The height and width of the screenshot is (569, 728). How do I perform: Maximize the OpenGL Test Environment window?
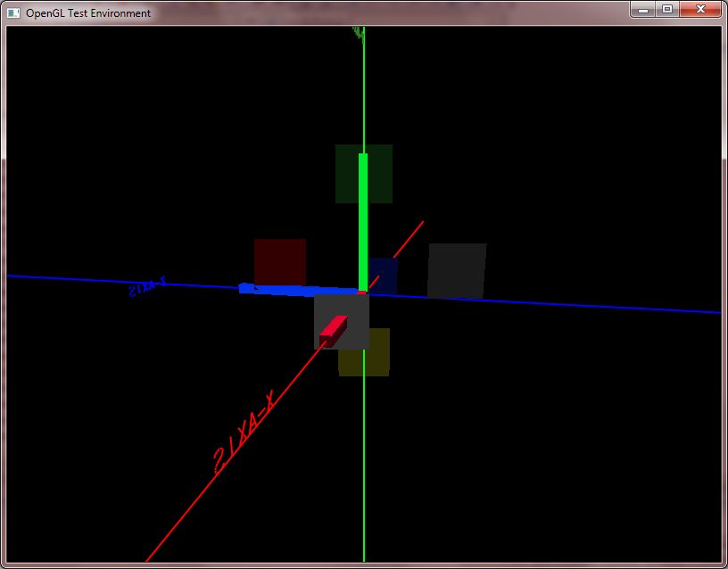coord(666,9)
